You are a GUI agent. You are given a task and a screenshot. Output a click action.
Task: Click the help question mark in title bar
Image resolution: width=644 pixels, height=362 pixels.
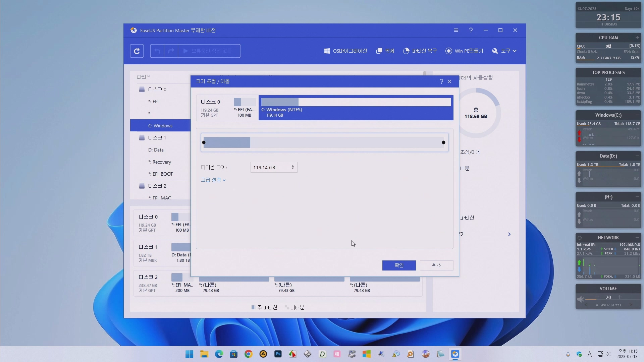[x=471, y=30]
